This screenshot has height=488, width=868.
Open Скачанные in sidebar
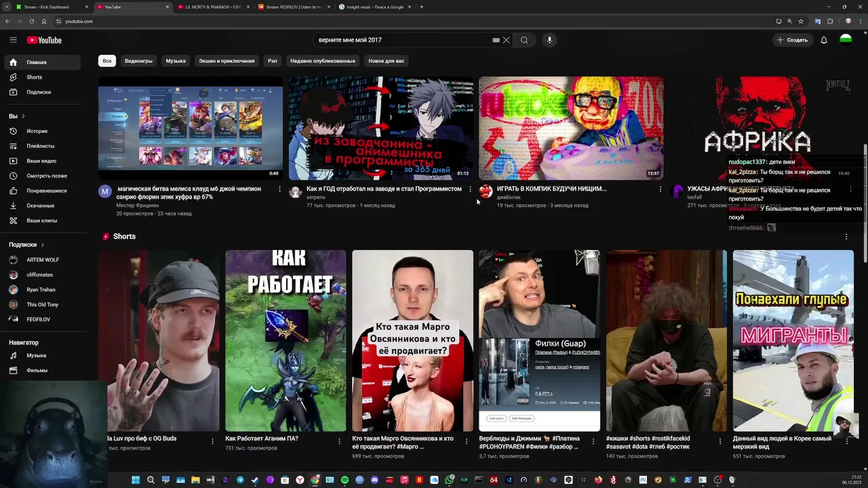coord(42,205)
